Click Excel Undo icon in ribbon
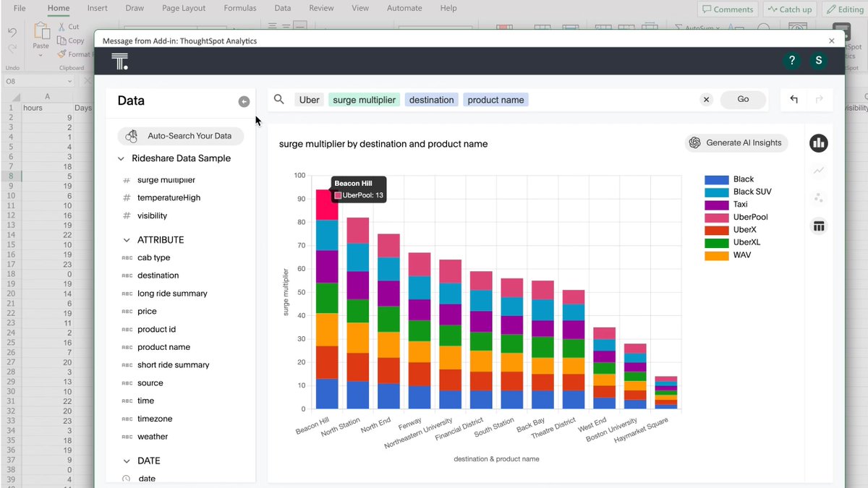The width and height of the screenshot is (868, 488). pyautogui.click(x=12, y=33)
